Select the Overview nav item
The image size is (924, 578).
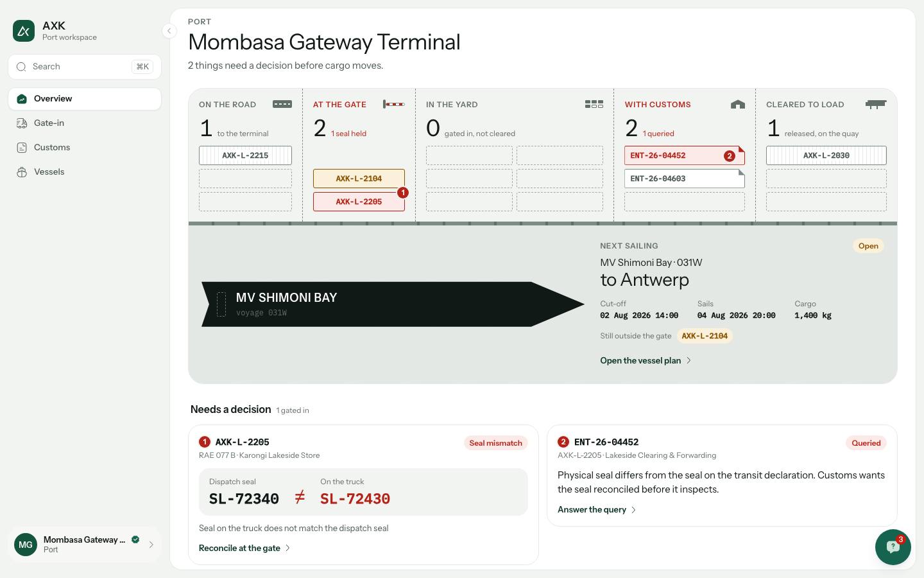[x=85, y=99]
